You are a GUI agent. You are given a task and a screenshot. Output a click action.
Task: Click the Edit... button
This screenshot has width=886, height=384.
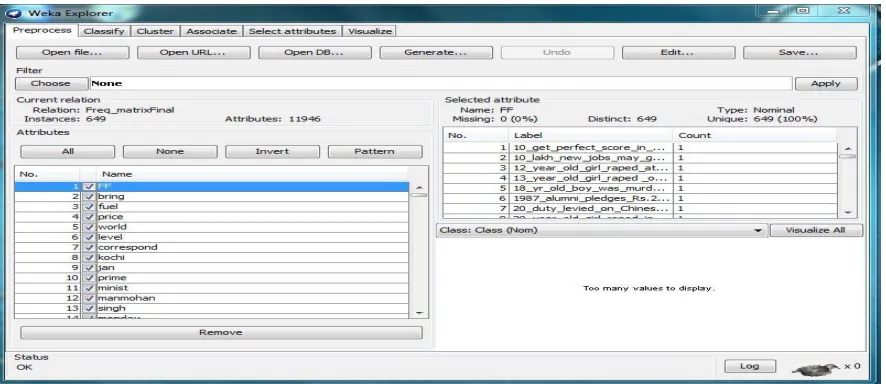(678, 53)
